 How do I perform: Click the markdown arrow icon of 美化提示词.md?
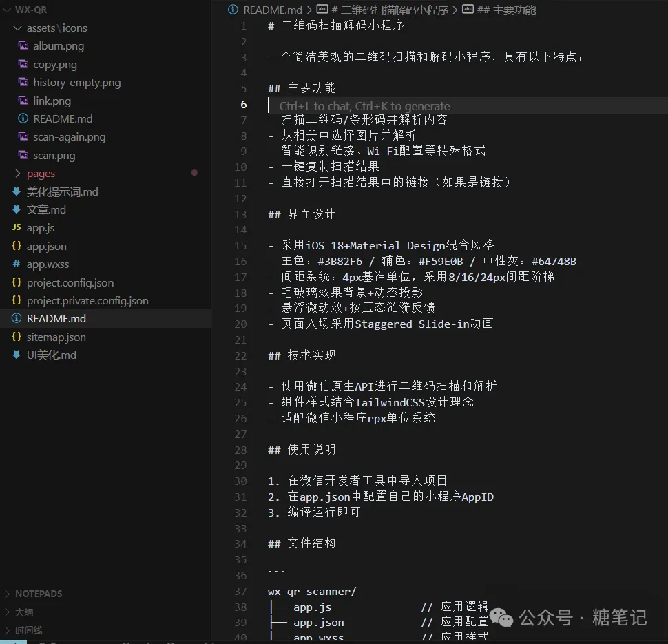(x=17, y=191)
